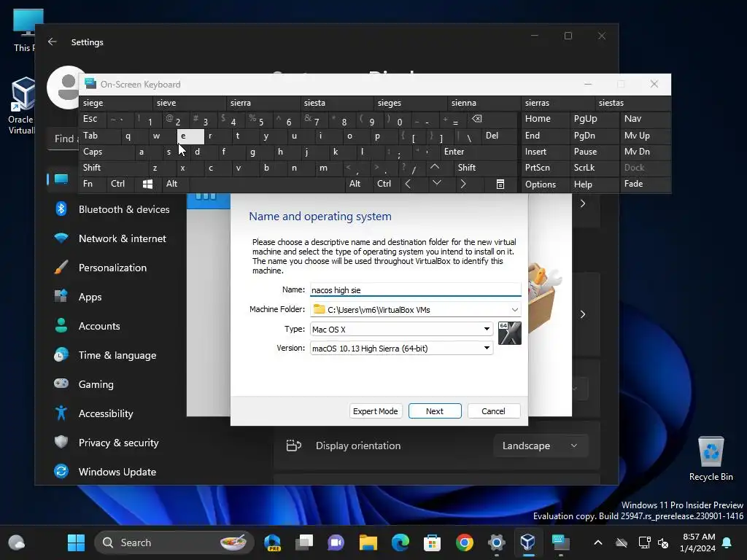Click the Help key on the On-Screen Keyboard
The width and height of the screenshot is (747, 560).
tap(594, 184)
